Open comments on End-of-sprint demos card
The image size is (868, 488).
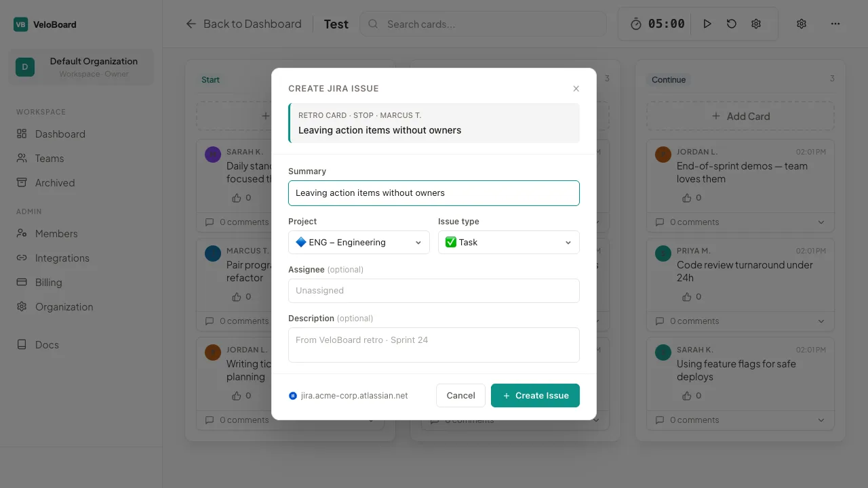click(x=688, y=222)
